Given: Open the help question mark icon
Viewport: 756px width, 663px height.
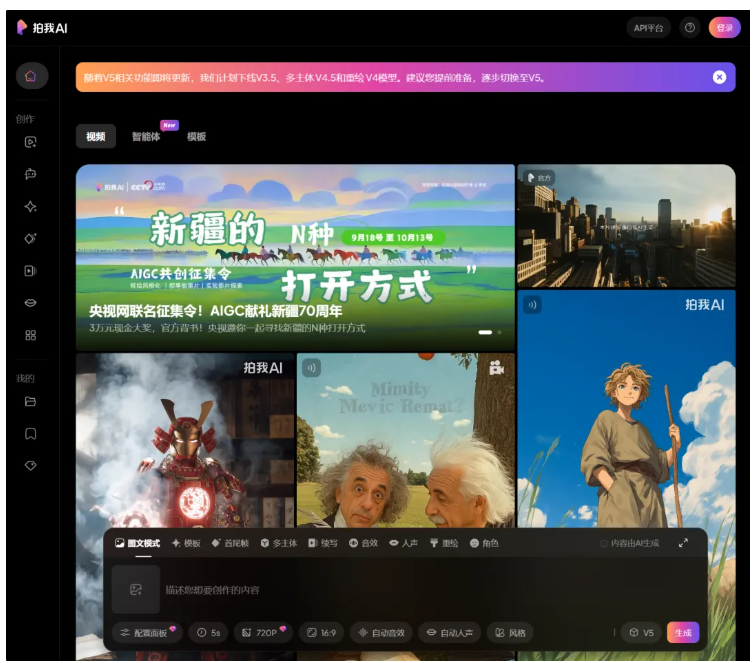Looking at the screenshot, I should (x=689, y=28).
